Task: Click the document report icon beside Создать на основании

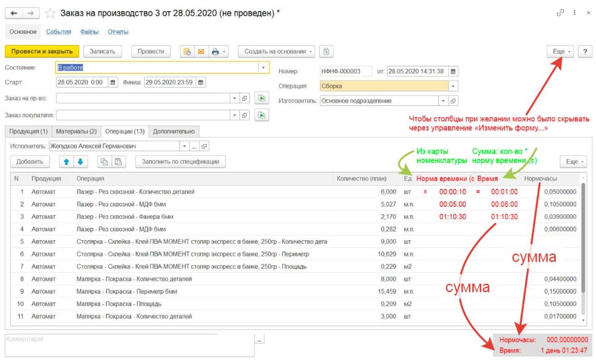Action: coord(326,51)
